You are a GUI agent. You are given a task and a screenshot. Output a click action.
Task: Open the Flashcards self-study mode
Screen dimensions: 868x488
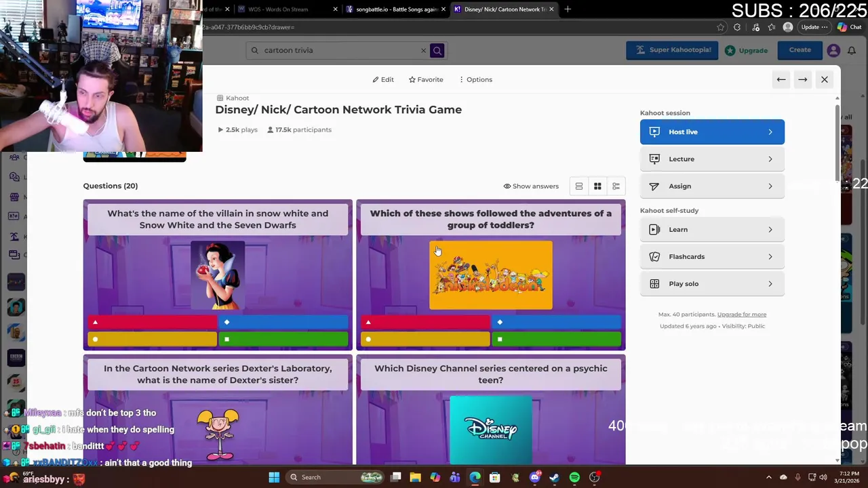click(712, 256)
